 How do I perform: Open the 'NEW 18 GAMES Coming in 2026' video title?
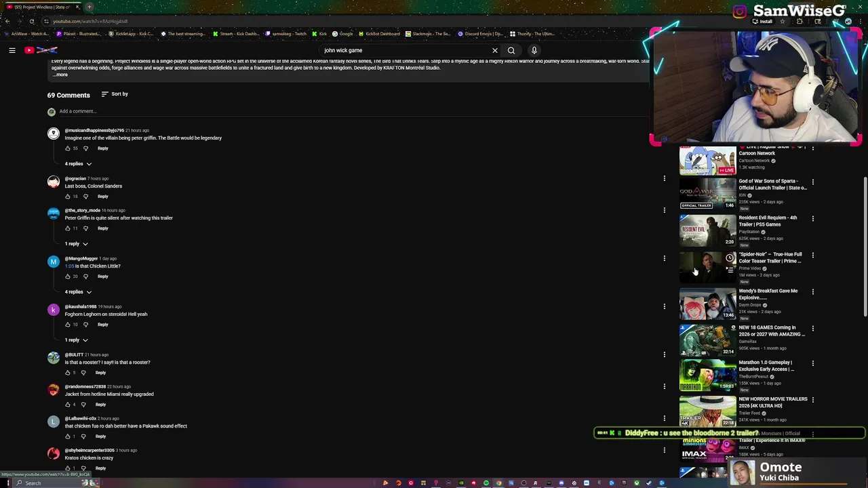point(772,331)
